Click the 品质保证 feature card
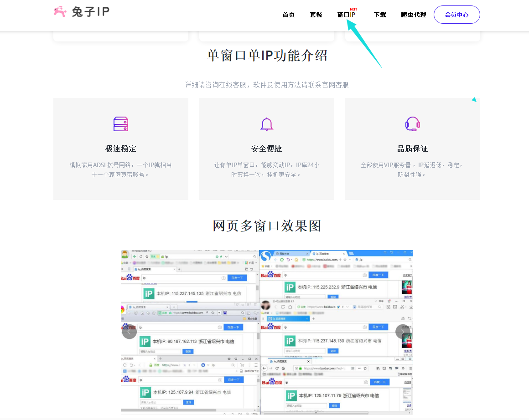Image resolution: width=529 pixels, height=420 pixels. pos(412,148)
